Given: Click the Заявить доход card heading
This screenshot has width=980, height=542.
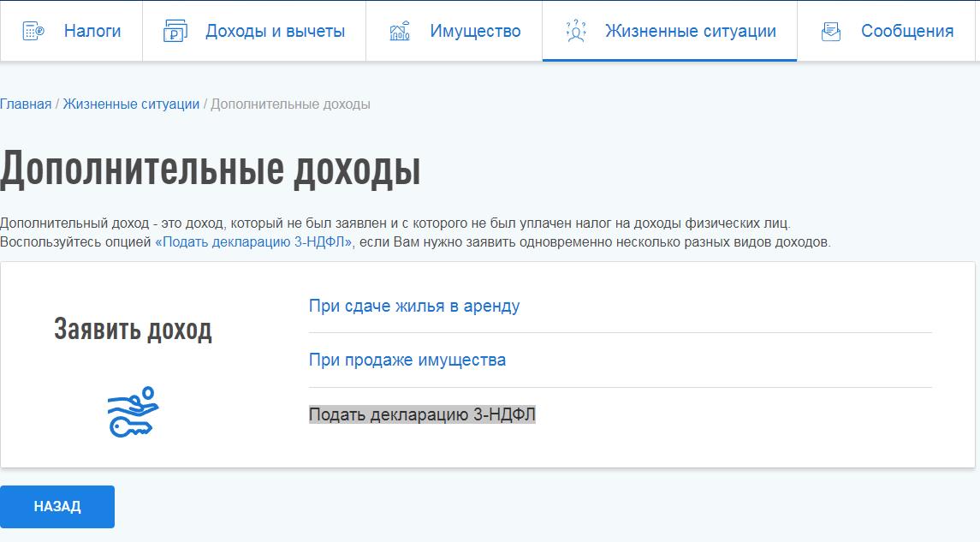Looking at the screenshot, I should pos(133,330).
